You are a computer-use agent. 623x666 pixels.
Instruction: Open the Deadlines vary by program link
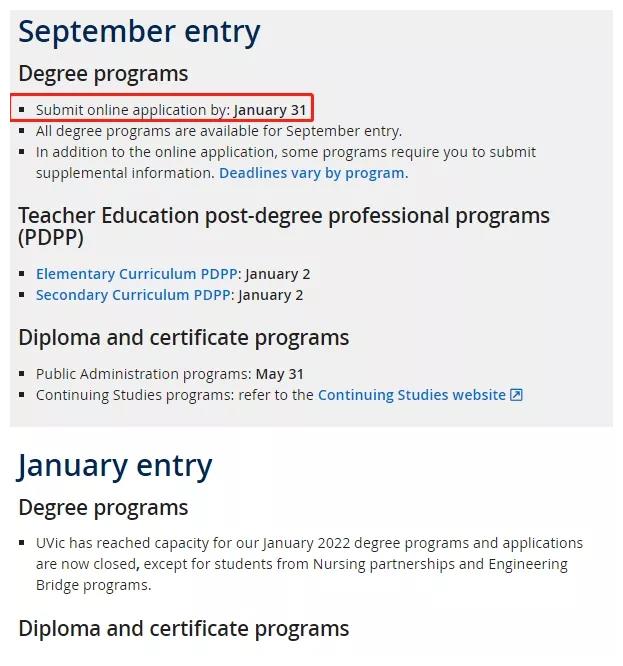click(313, 173)
